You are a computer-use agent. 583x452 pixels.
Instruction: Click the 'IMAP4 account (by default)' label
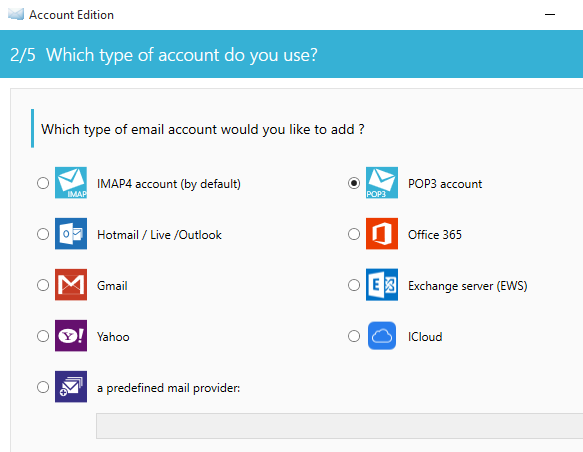click(x=169, y=184)
